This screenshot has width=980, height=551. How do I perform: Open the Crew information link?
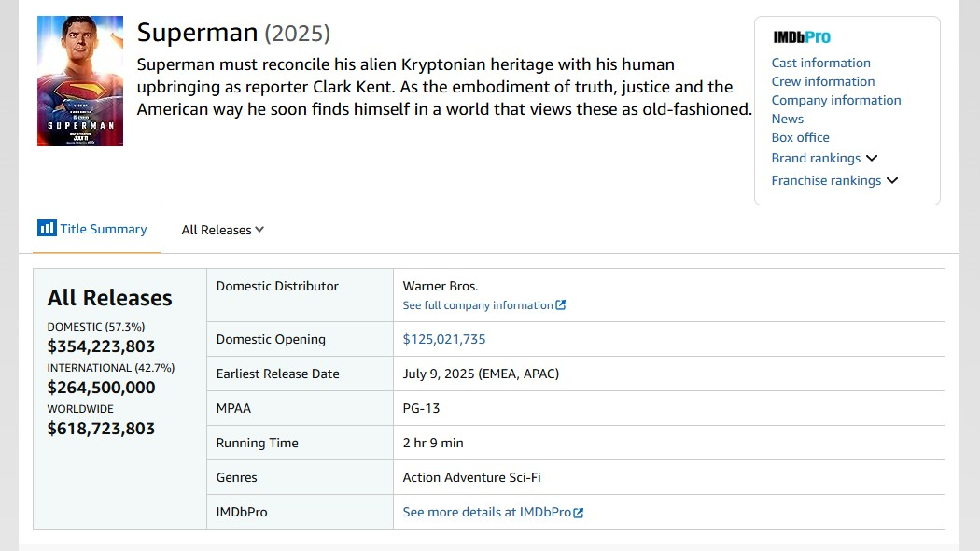(x=822, y=81)
